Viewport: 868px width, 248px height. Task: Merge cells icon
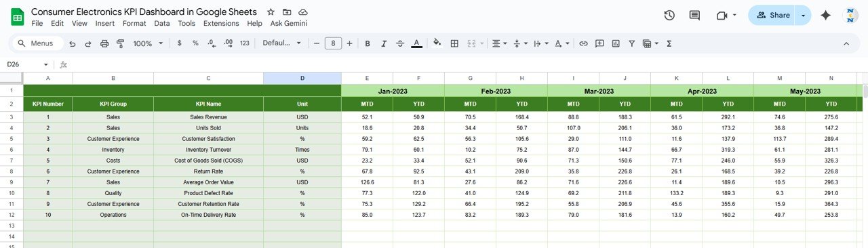471,43
